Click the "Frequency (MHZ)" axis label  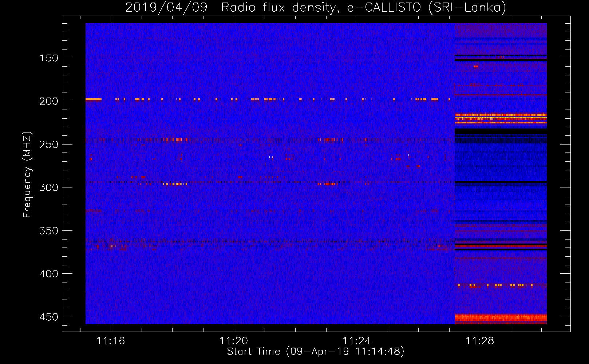tap(27, 174)
